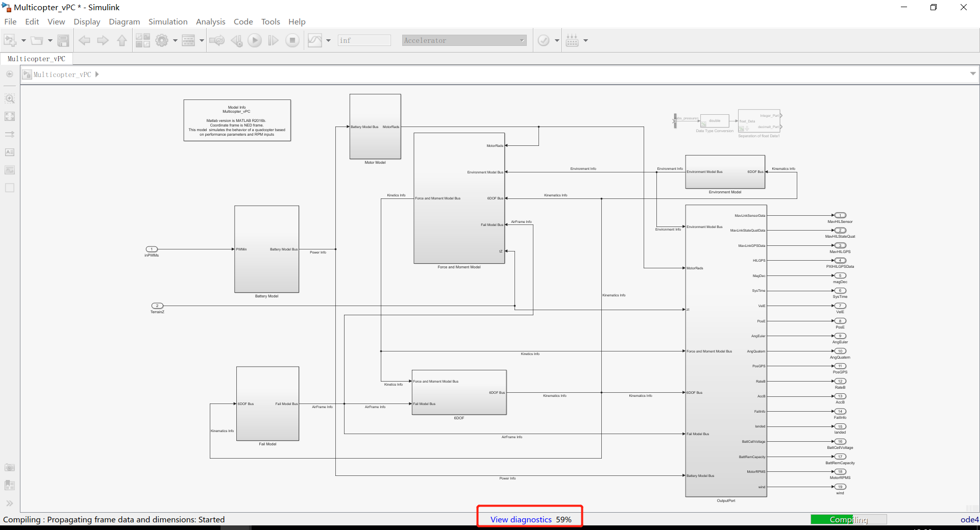980x530 pixels.
Task: Navigate back with the left arrow
Action: point(84,40)
